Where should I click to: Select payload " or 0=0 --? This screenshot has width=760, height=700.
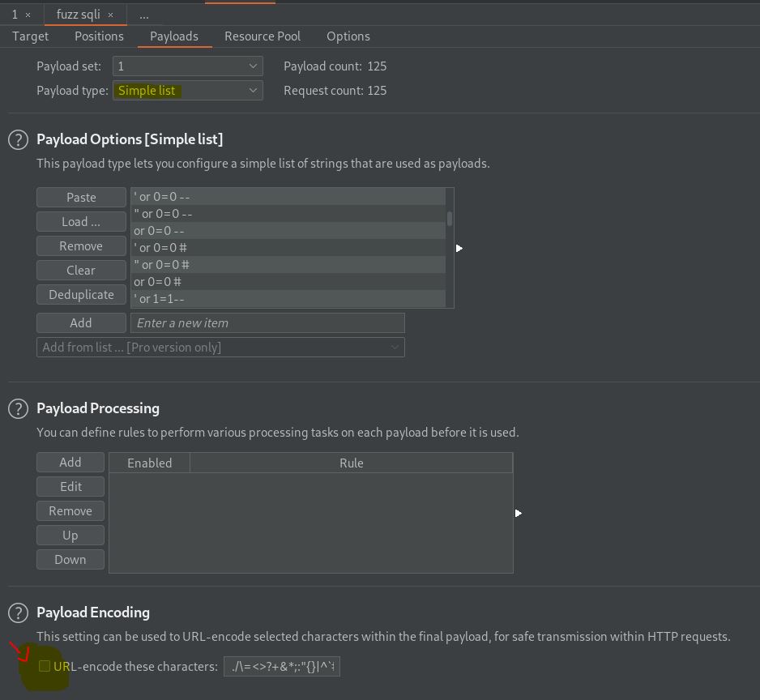[x=288, y=214]
